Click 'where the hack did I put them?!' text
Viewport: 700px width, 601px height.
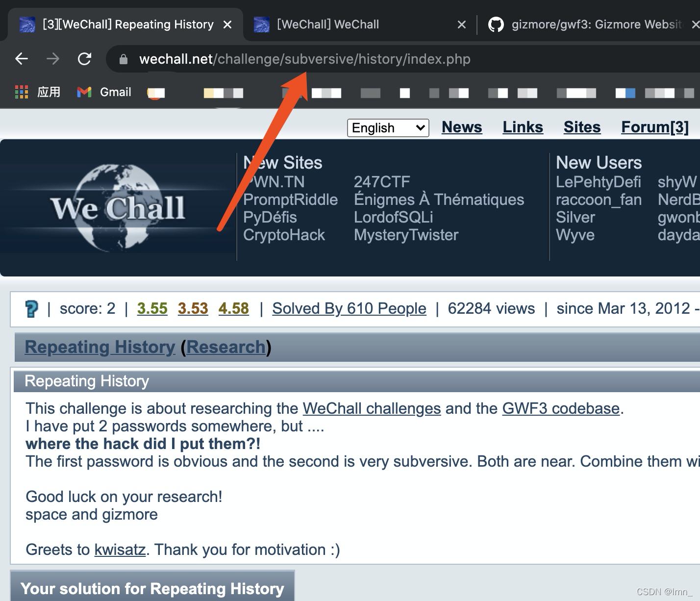click(143, 444)
